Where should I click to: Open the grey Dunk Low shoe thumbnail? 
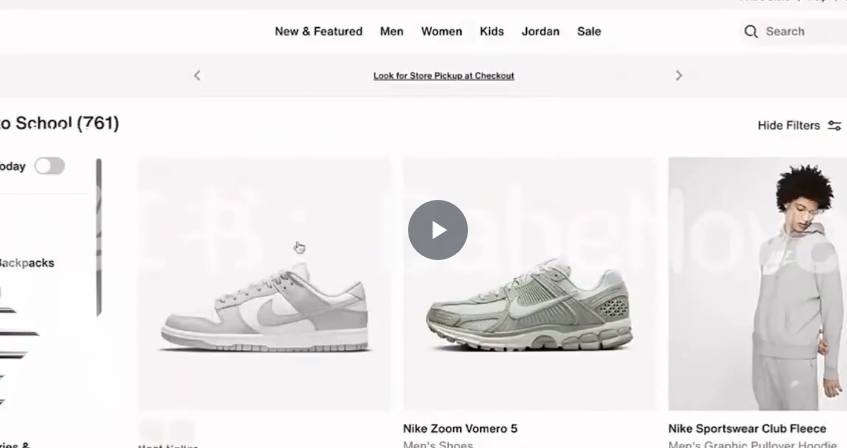click(x=265, y=284)
